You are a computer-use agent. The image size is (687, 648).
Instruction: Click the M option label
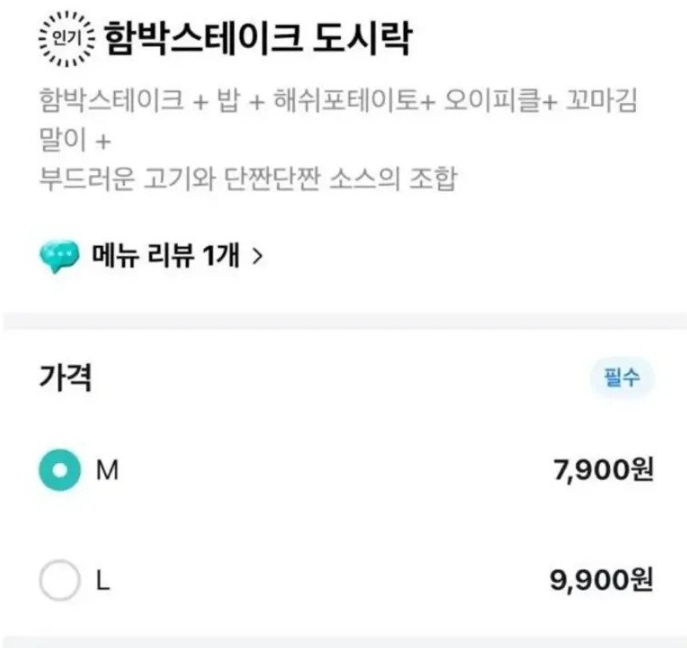pos(107,471)
